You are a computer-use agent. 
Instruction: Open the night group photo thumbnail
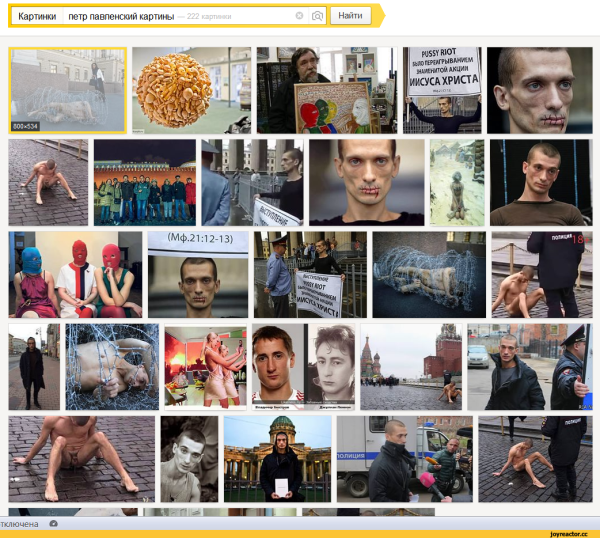[x=144, y=182]
